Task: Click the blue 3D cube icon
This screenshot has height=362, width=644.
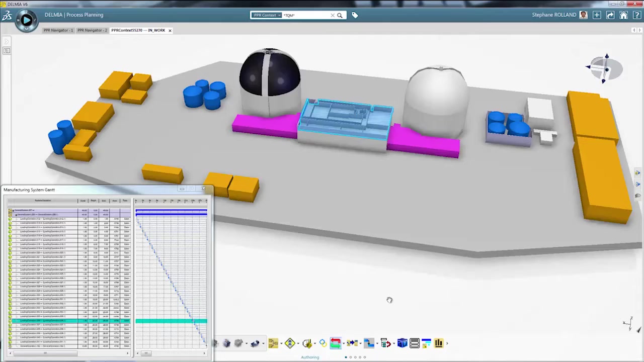Action: click(x=402, y=343)
